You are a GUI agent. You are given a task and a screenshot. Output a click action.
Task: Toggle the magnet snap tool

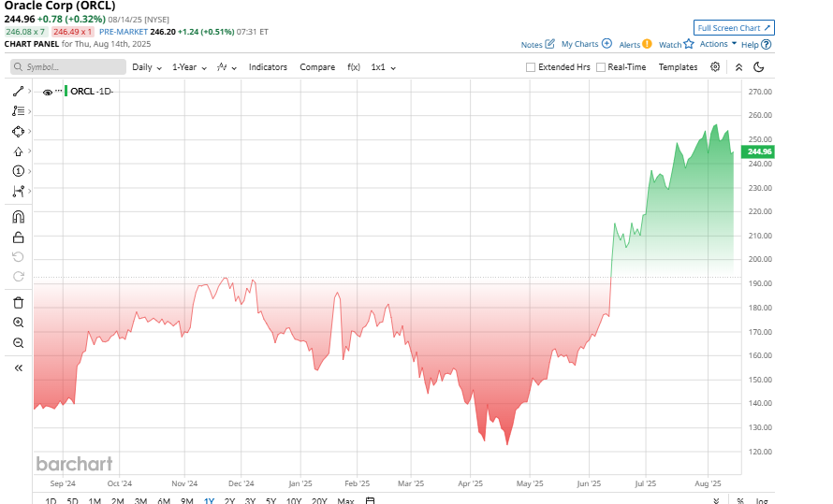click(x=18, y=216)
